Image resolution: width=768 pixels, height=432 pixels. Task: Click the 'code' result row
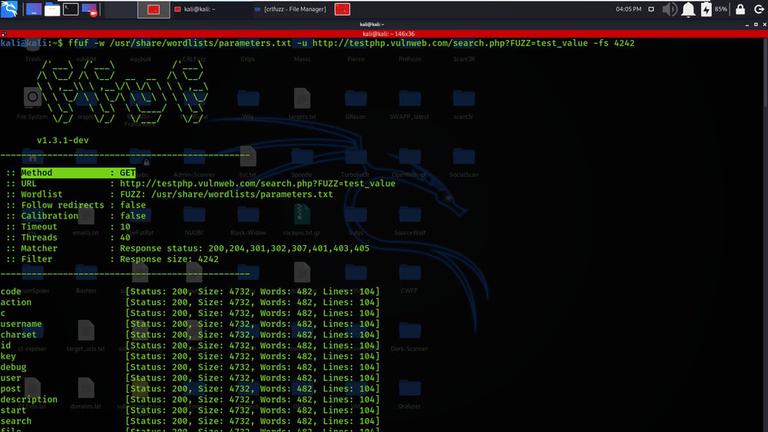(x=190, y=291)
